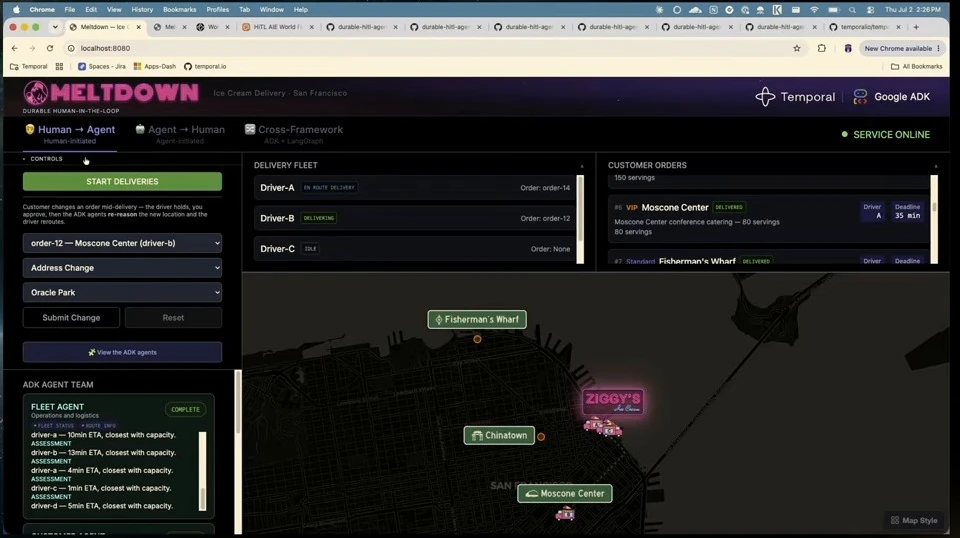Click the VIP Moscone Center order card
Image resolution: width=960 pixels, height=538 pixels.
768,219
